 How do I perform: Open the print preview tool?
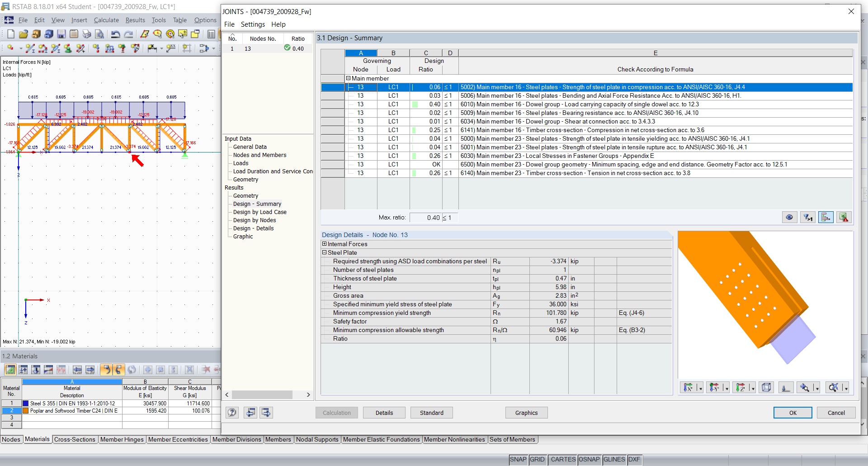pos(100,34)
